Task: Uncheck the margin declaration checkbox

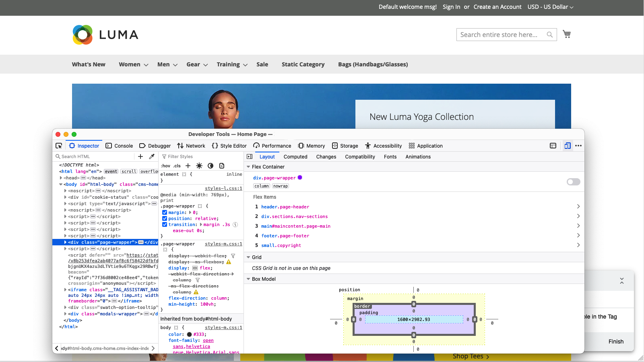Action: tap(165, 212)
